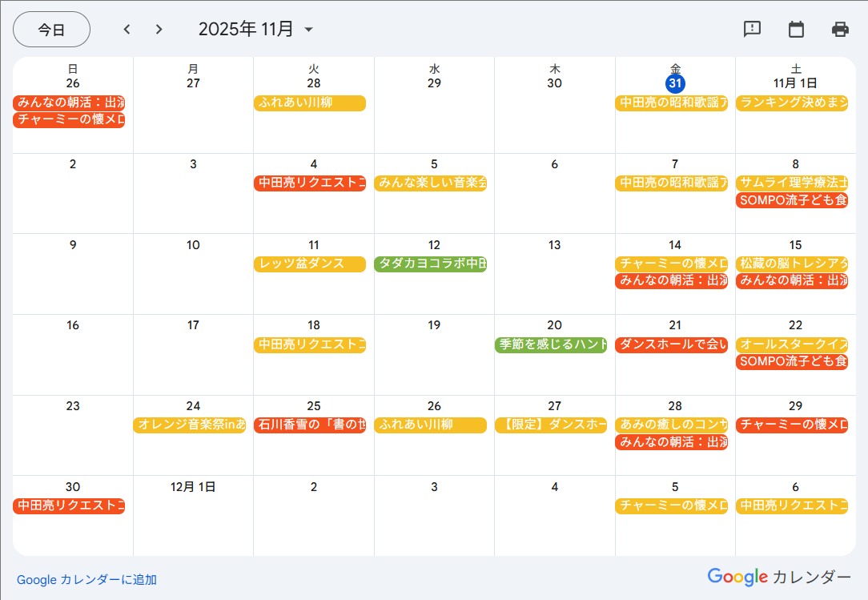Open 季節を感じるハント event on the 20th
This screenshot has height=600, width=868.
[551, 345]
